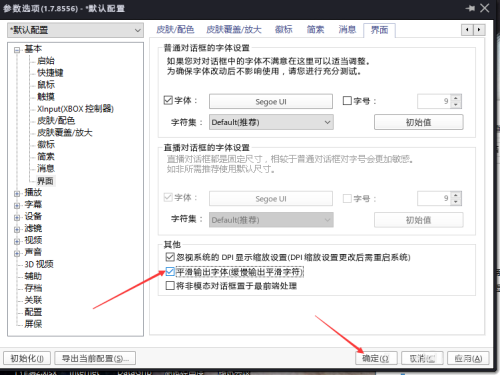Viewport: 500px width, 375px height.
Task: Enable 将非模态对话框置于最前端处理 checkbox
Action: coord(170,286)
